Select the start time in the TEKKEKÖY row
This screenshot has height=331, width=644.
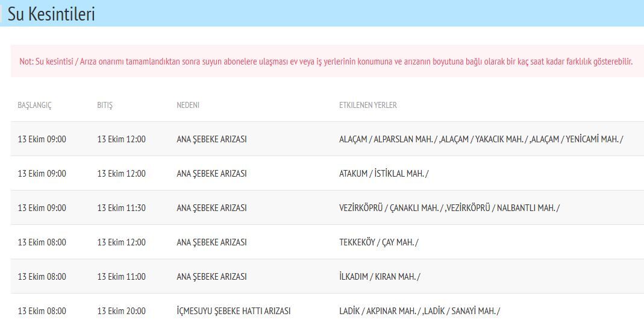click(42, 242)
